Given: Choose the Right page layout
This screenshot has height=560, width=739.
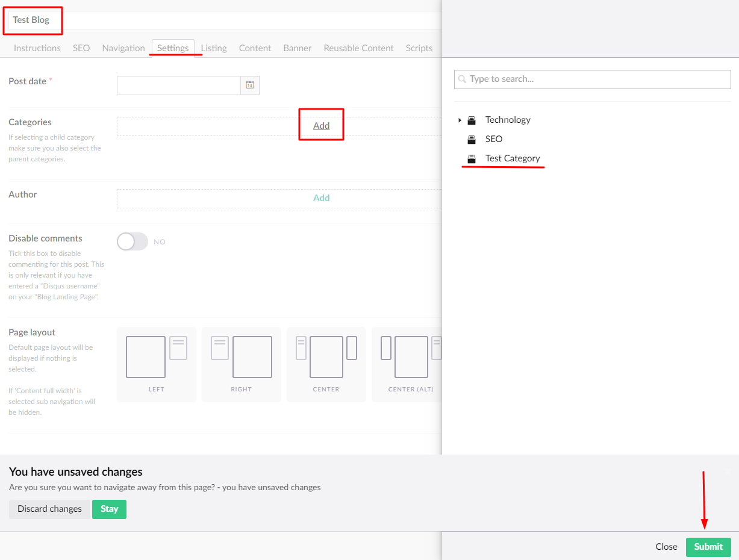Looking at the screenshot, I should (242, 364).
